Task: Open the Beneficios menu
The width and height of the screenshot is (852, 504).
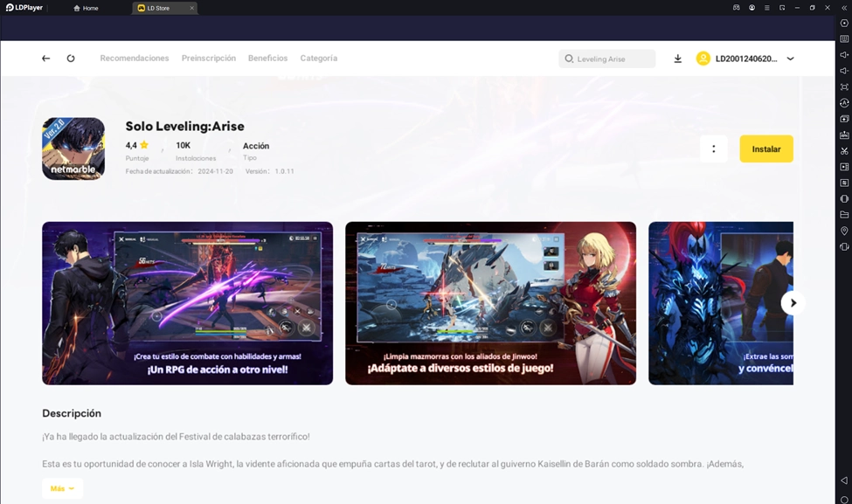Action: pos(268,59)
